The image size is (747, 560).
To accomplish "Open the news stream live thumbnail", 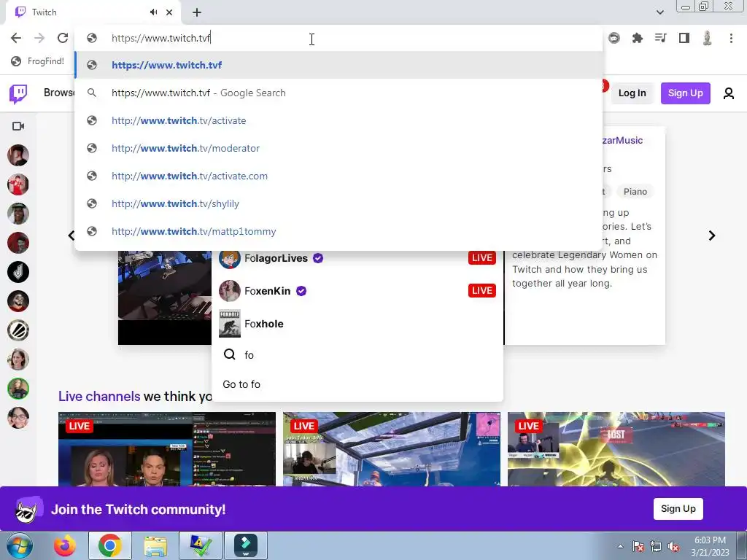I will 167,449.
